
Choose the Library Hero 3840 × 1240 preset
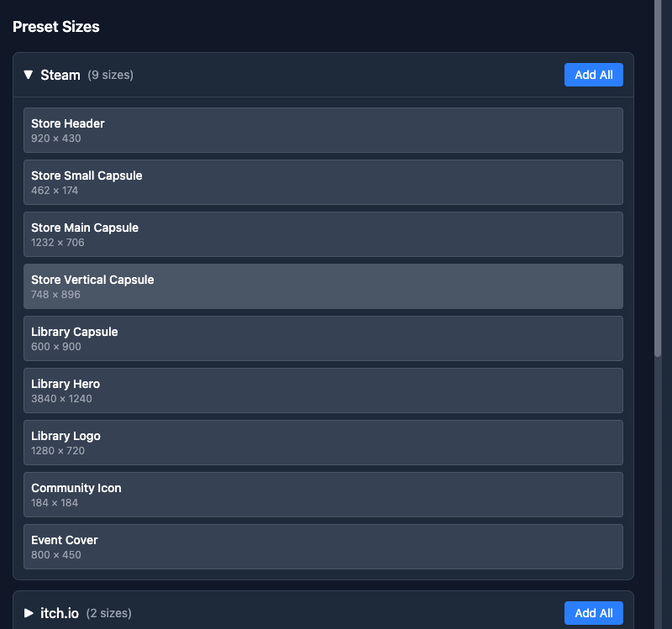point(323,391)
